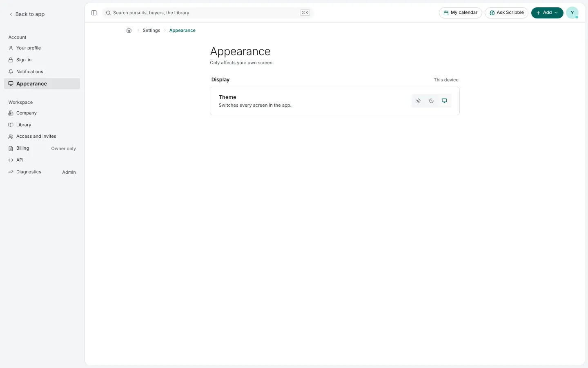Click 'Switches every screen in the app.' text
The width and height of the screenshot is (588, 368).
(x=255, y=105)
